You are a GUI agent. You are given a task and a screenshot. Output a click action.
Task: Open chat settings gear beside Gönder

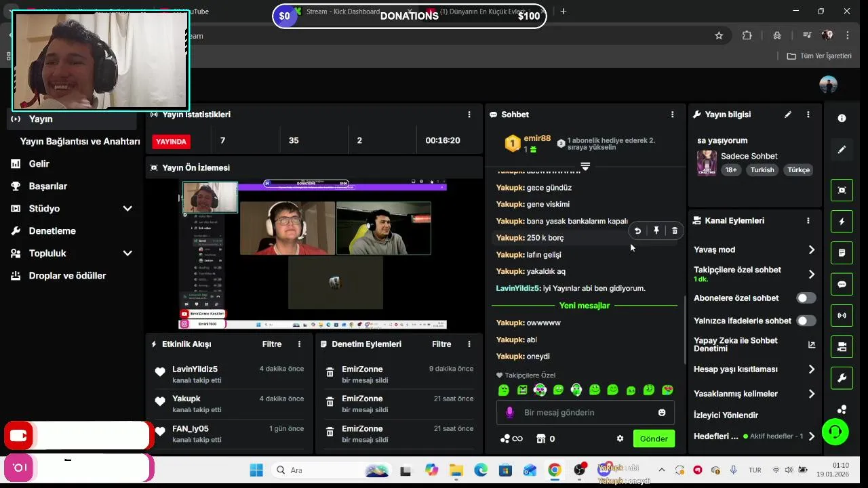click(x=620, y=439)
